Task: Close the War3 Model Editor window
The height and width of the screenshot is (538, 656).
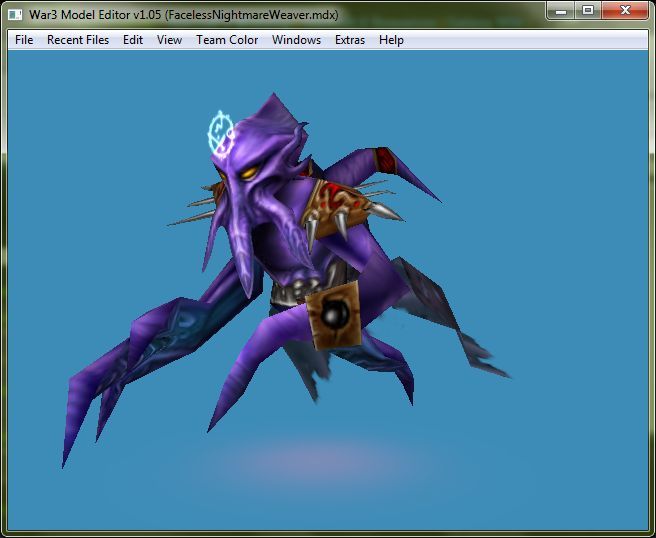Action: (x=625, y=10)
